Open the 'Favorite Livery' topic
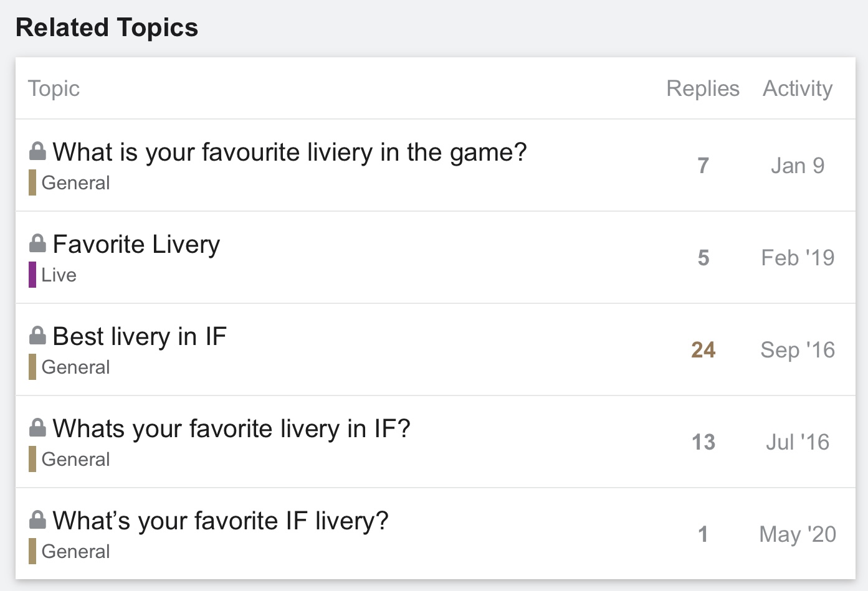The width and height of the screenshot is (868, 591). [136, 244]
